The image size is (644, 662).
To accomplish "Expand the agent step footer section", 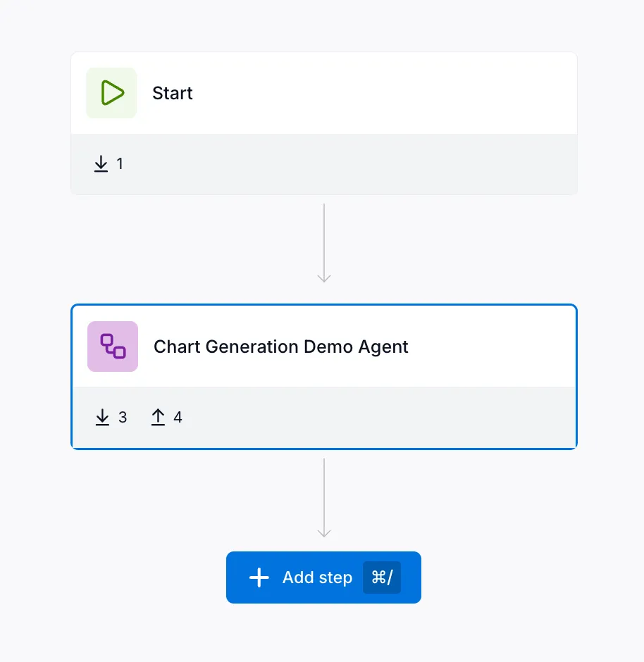I will [x=324, y=417].
